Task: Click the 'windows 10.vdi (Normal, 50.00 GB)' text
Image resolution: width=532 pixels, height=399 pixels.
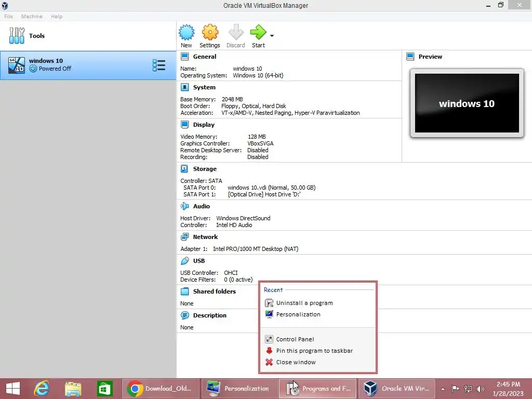Action: (271, 187)
